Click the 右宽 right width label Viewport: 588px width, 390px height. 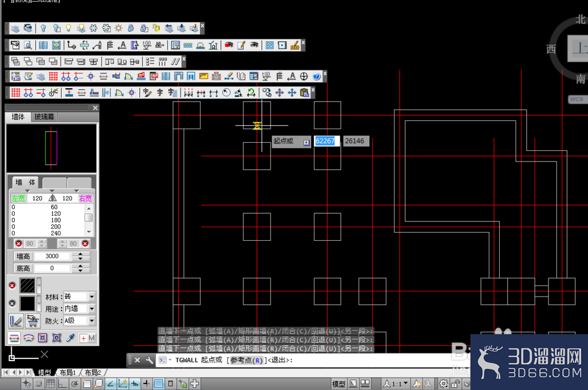pos(85,198)
